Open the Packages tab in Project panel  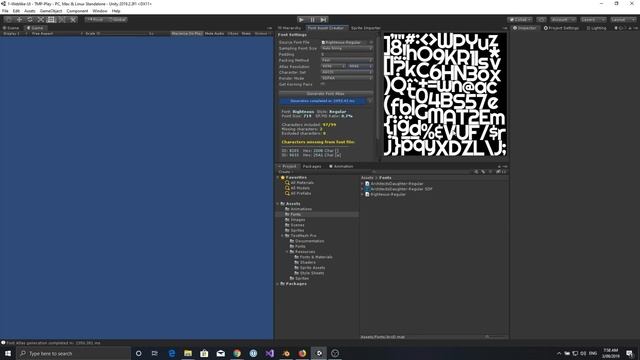(x=312, y=167)
